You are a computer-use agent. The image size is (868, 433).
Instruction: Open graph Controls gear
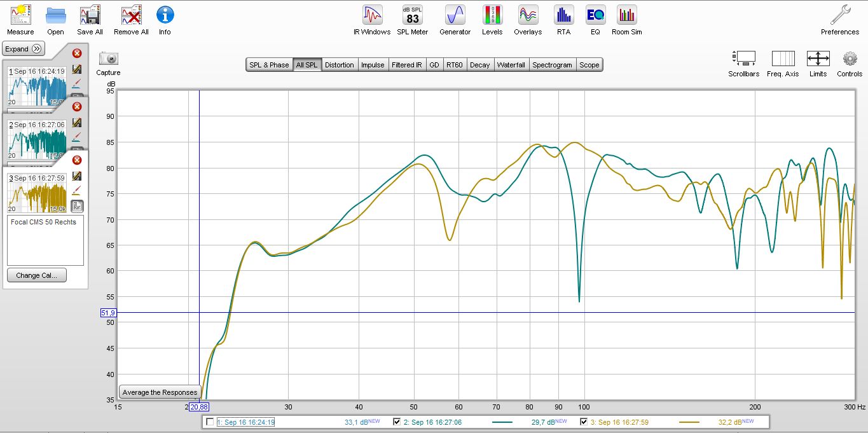(x=850, y=58)
